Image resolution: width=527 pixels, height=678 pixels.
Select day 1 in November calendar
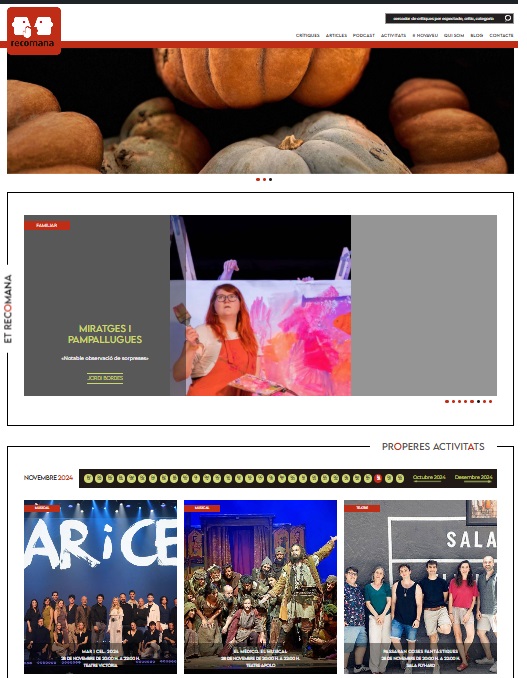(x=89, y=478)
